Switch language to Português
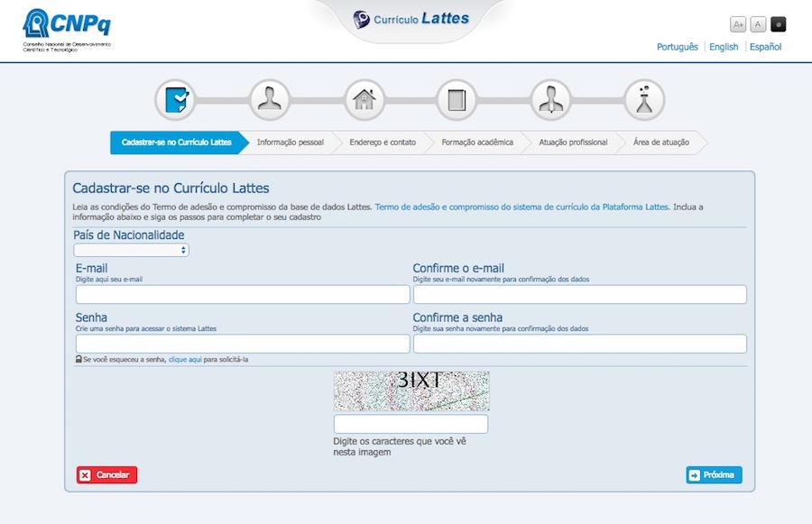 [x=677, y=47]
